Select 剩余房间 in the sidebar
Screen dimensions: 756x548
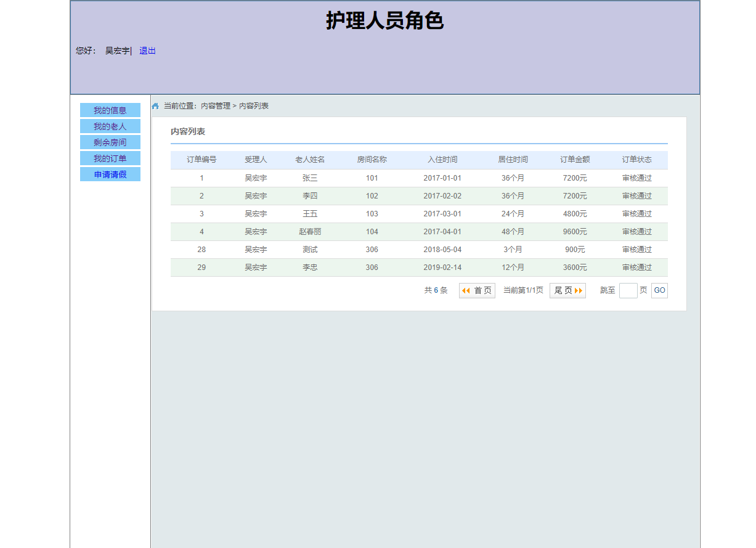pos(110,142)
